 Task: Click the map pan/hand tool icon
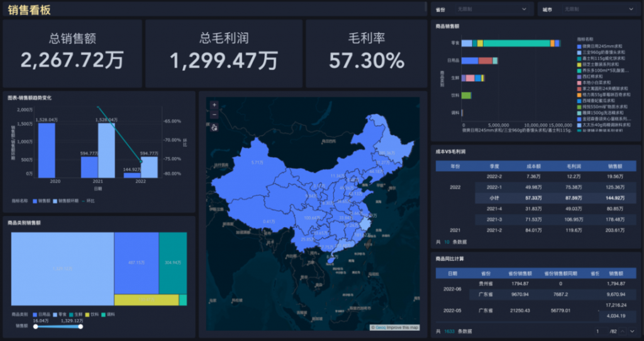(x=214, y=127)
